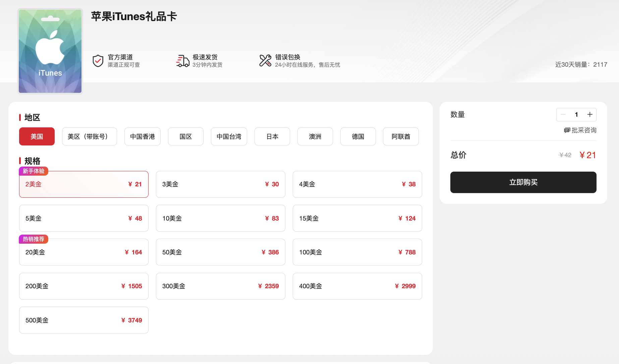Click the 错误包换 repair tools icon

point(265,61)
